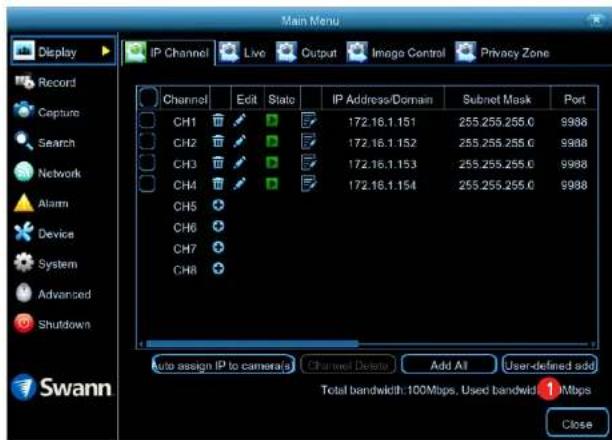Viewport: 612px width, 440px height.
Task: Select the CH3 row checkbox
Action: tap(147, 162)
